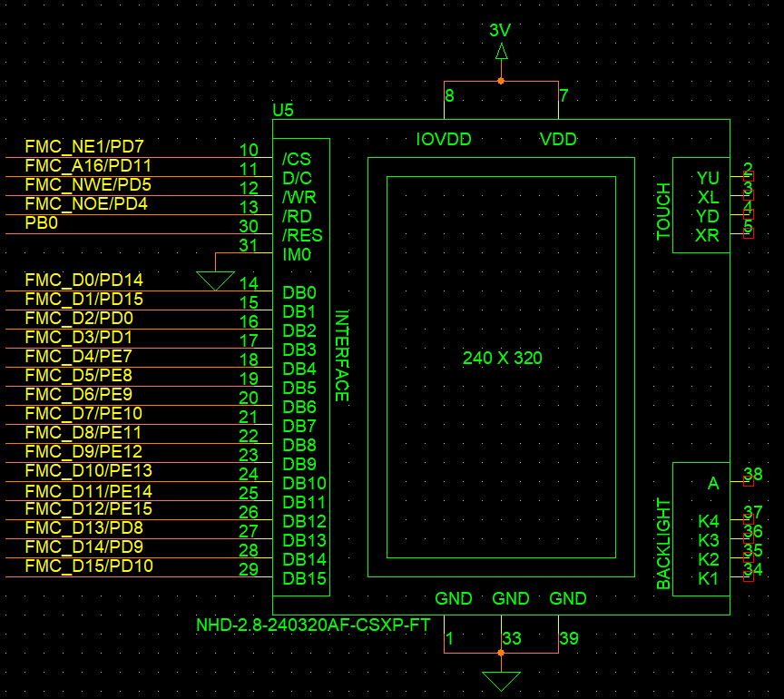Screen dimensions: 784x699
Task: Select the wire at pin 7 VDD
Action: [558, 100]
